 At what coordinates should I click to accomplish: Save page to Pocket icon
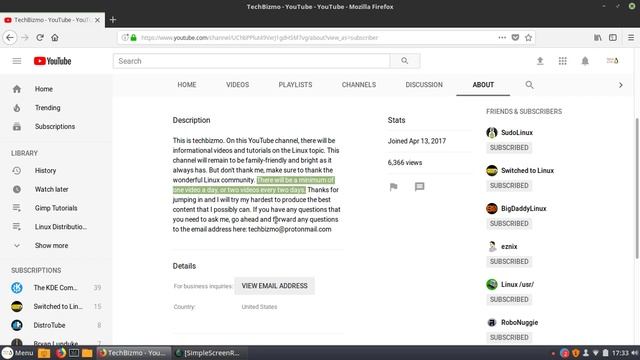click(x=516, y=38)
